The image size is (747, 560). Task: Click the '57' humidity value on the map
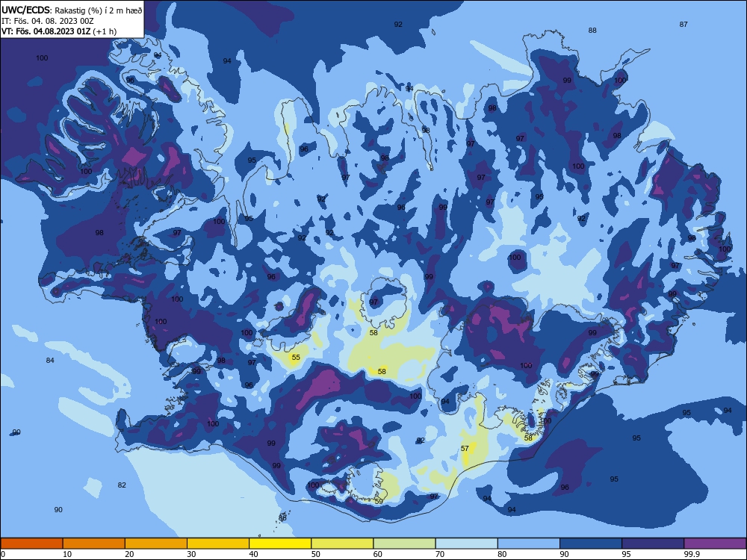pyautogui.click(x=465, y=448)
